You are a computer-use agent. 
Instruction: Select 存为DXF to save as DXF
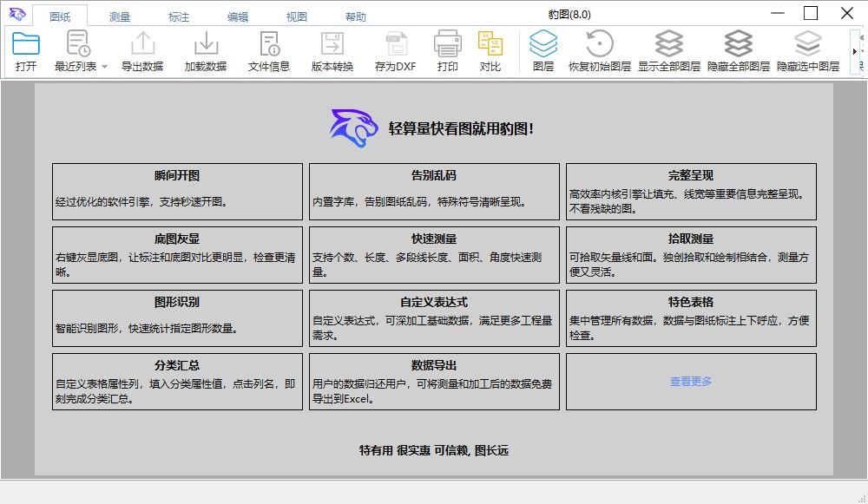pyautogui.click(x=396, y=49)
